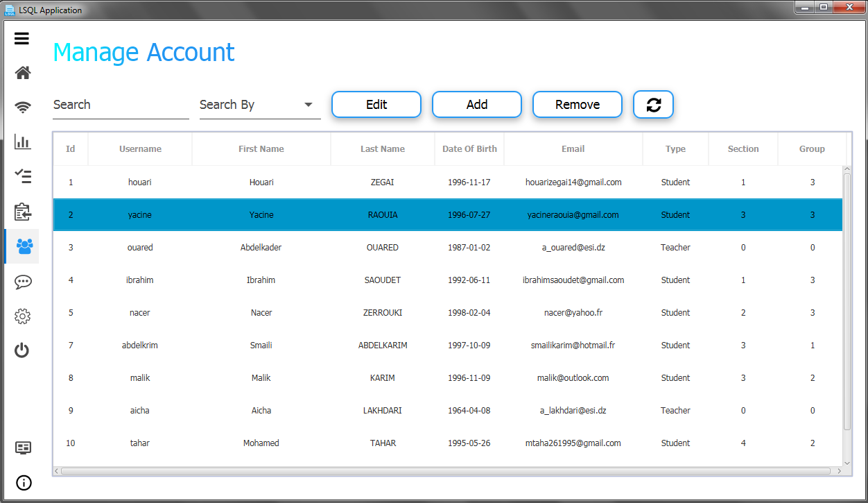Click email smailikarim@hotmail.fr
Screen dimensions: 868x503
(573, 346)
